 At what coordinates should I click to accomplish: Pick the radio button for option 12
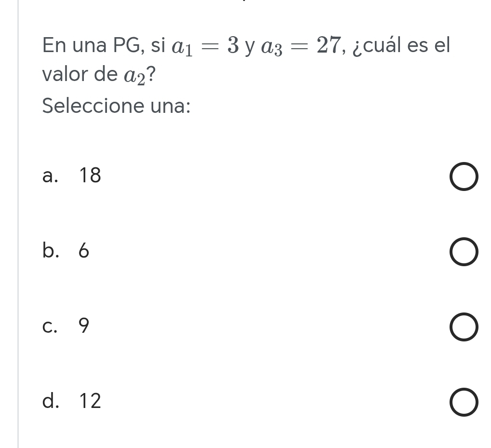(464, 403)
